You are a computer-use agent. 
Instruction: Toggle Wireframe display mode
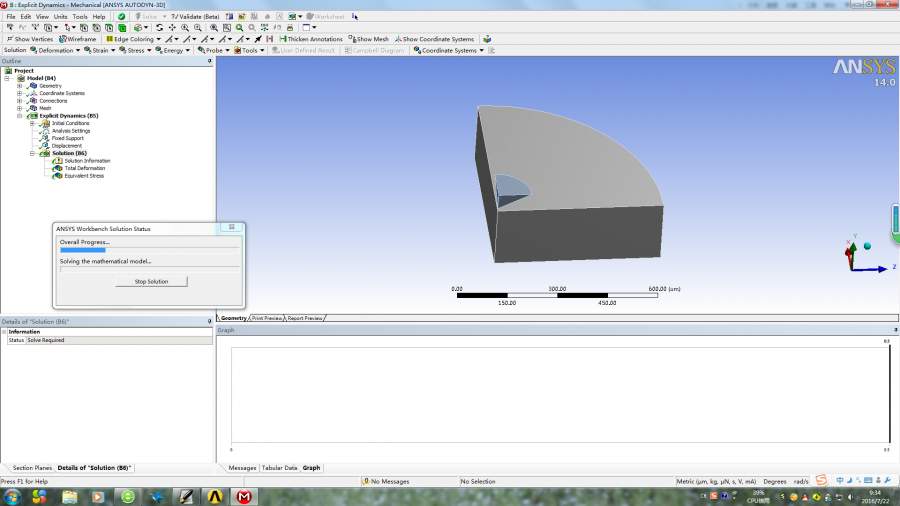tap(78, 39)
